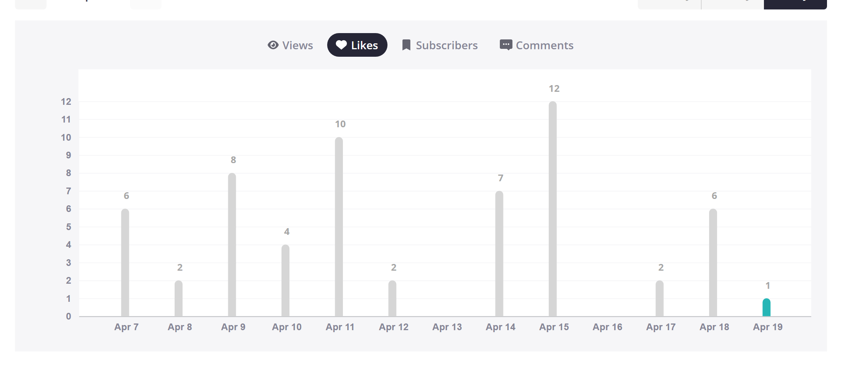Show the Comments chart tab
The height and width of the screenshot is (381, 868).
544,45
